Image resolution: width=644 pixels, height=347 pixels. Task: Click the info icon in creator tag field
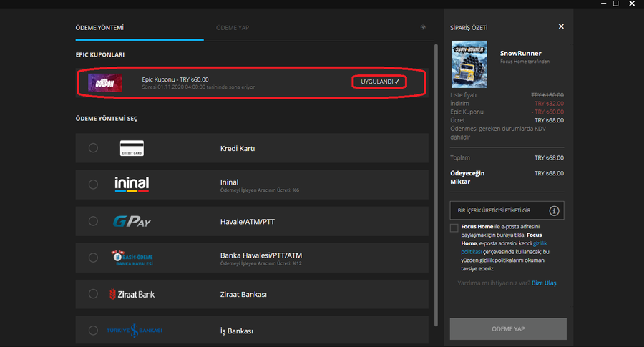(x=553, y=210)
